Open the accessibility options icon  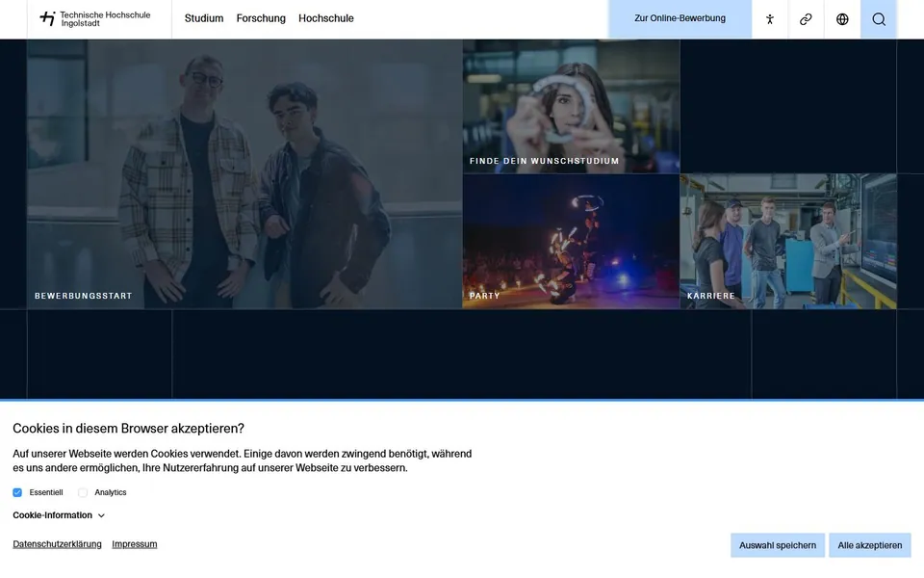770,19
